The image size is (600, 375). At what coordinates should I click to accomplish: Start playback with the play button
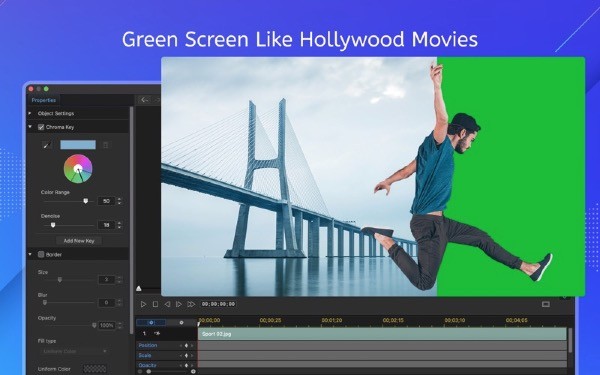click(x=143, y=304)
